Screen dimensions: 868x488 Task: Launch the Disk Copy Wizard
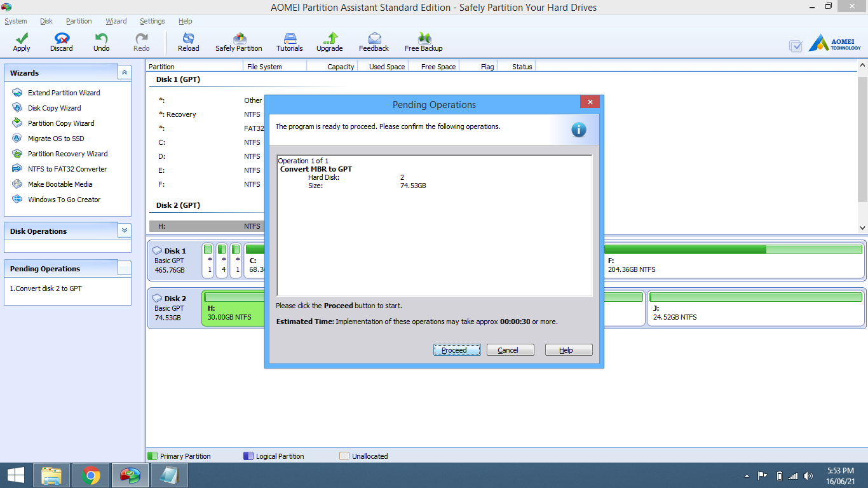point(54,108)
